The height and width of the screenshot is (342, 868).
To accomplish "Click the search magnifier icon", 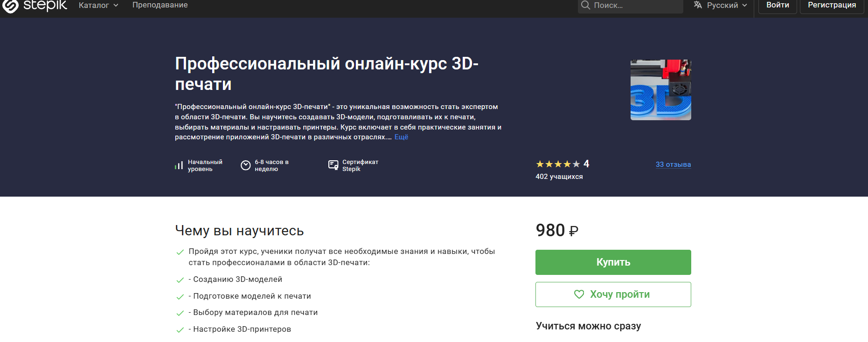I will [x=585, y=5].
